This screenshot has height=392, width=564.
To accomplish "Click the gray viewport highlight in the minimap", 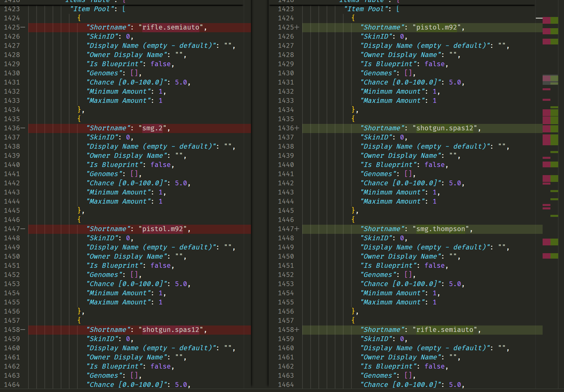I will (550, 80).
